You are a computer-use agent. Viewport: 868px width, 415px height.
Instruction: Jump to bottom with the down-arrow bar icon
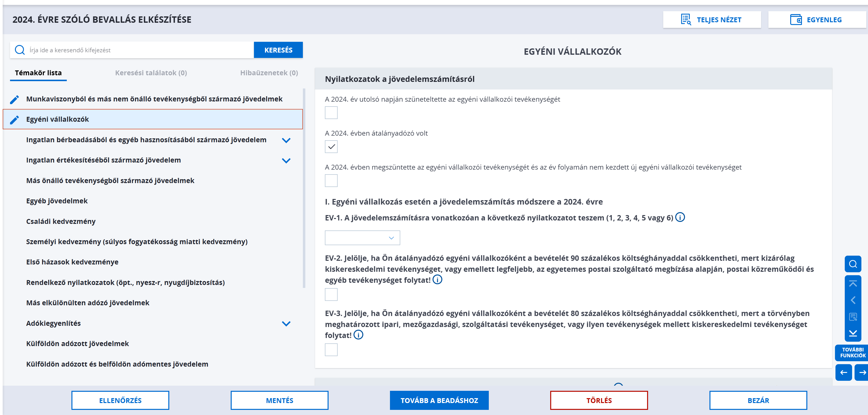[853, 333]
